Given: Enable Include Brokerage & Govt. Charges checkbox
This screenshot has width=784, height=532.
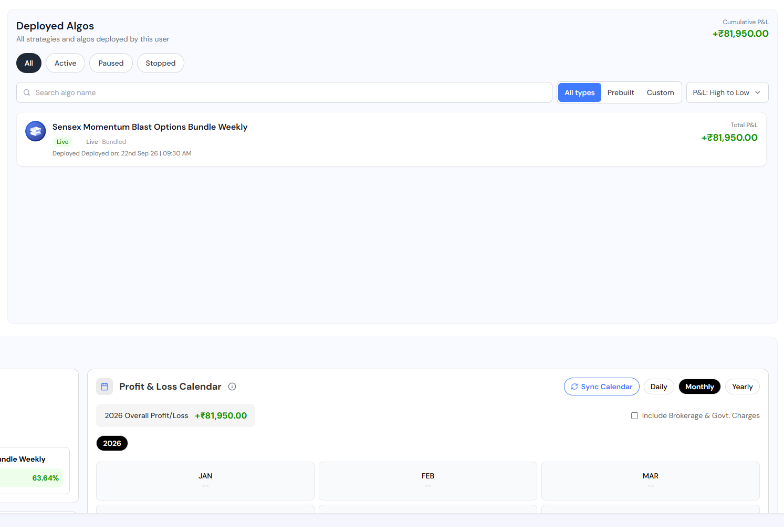Looking at the screenshot, I should click(634, 415).
